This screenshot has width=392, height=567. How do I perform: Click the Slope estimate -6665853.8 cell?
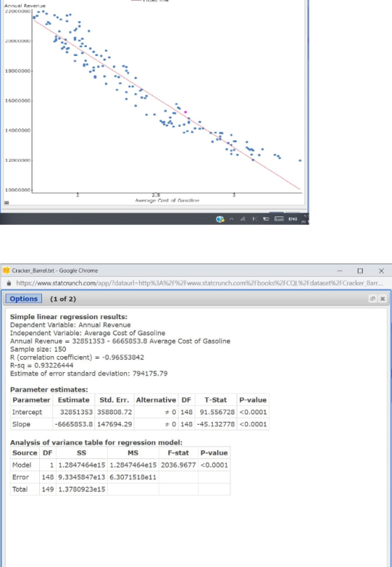click(x=73, y=424)
